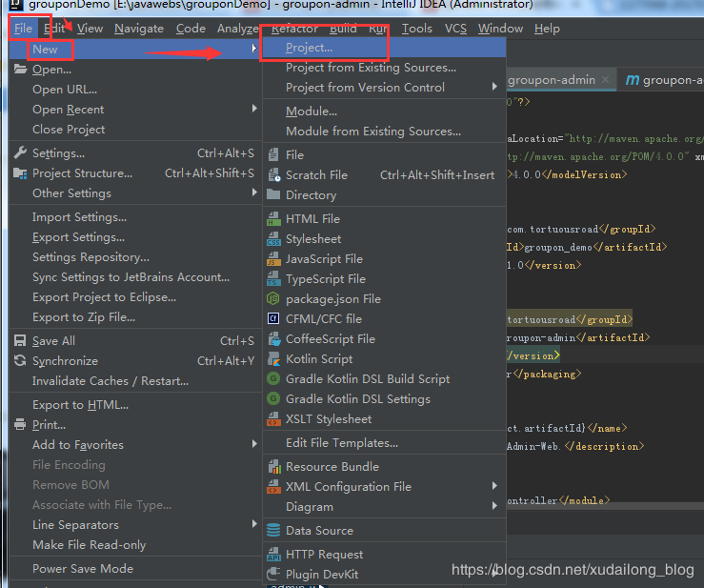Viewport: 704px width, 588px height.
Task: Click the package.json File icon
Action: pyautogui.click(x=273, y=298)
